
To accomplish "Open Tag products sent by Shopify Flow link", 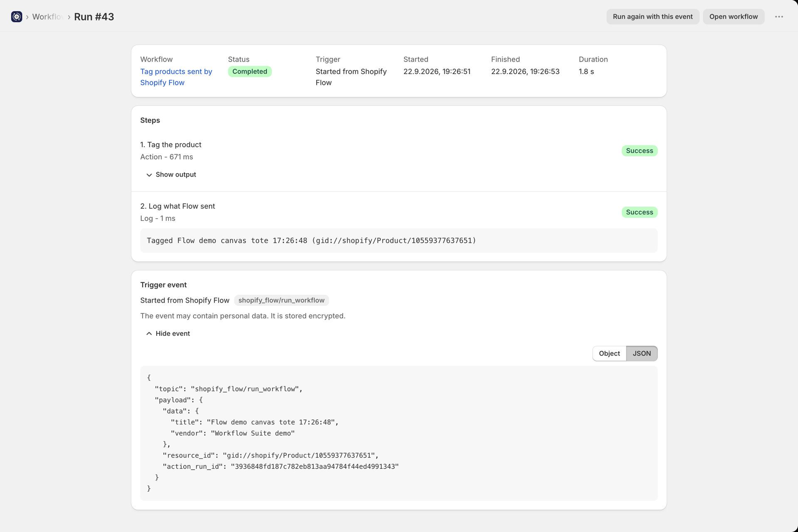I will [x=176, y=77].
